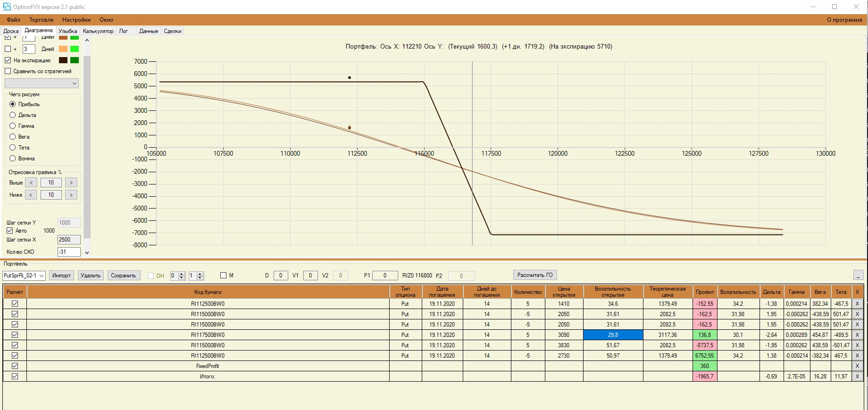Open the PutSprRi_02-1 portfolio dropdown

click(24, 276)
